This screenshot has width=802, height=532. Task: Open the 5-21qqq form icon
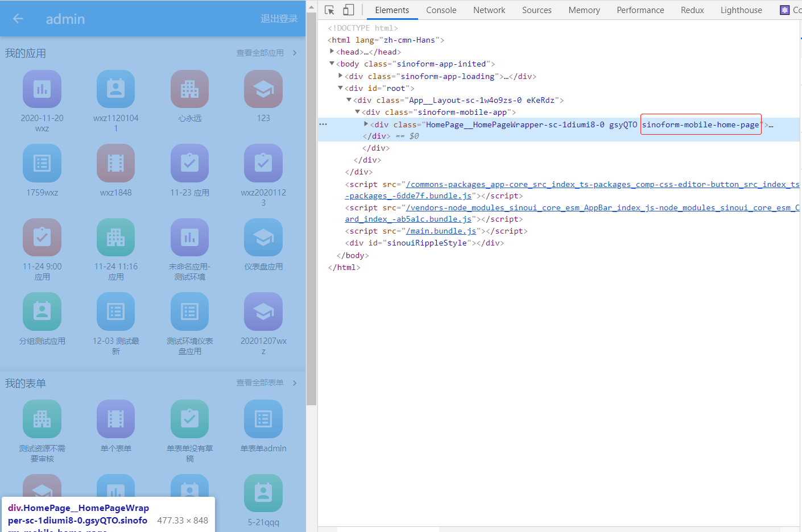[x=263, y=493]
